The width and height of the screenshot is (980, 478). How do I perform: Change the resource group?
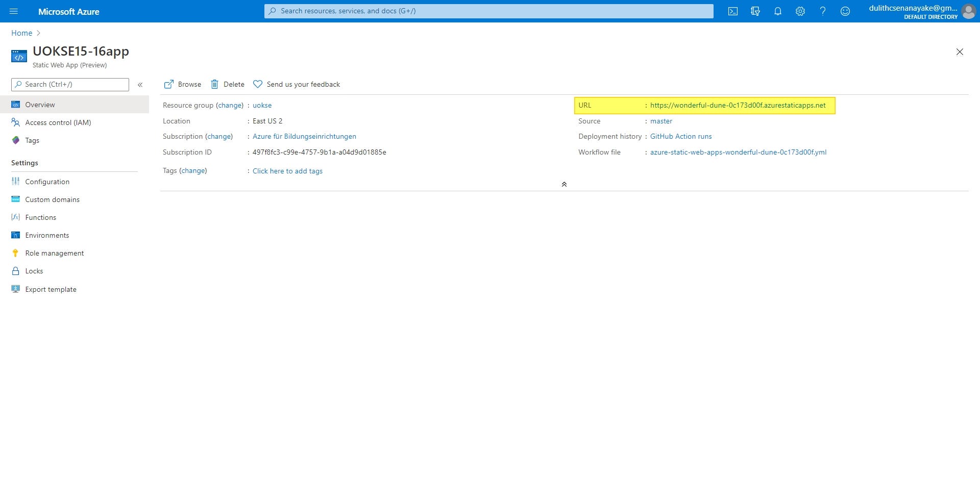coord(230,105)
